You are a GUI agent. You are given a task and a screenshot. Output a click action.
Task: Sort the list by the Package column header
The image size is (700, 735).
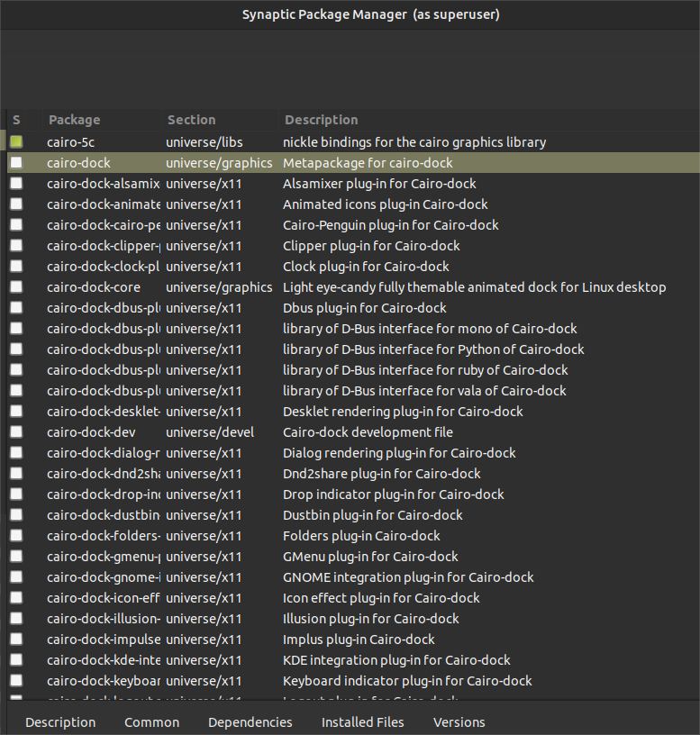75,120
